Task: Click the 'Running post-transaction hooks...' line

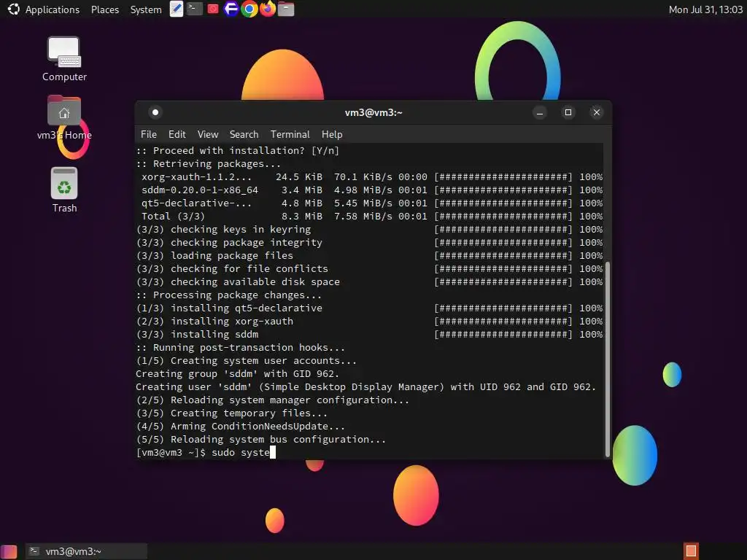Action: (241, 348)
